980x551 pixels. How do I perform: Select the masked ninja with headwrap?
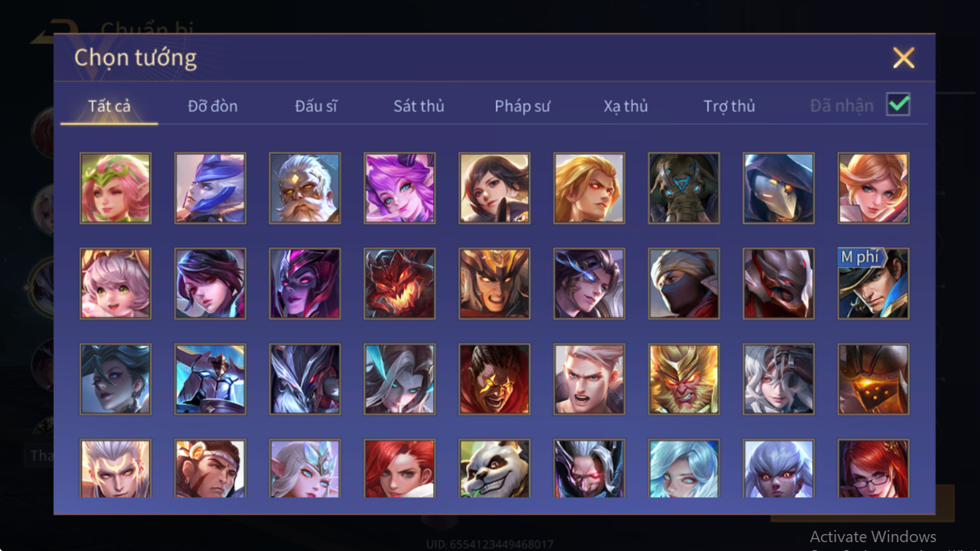pyautogui.click(x=684, y=283)
